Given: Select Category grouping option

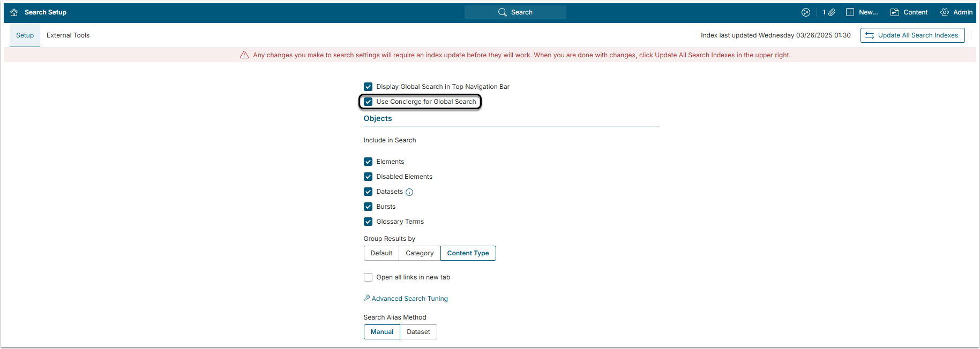Looking at the screenshot, I should pyautogui.click(x=420, y=253).
